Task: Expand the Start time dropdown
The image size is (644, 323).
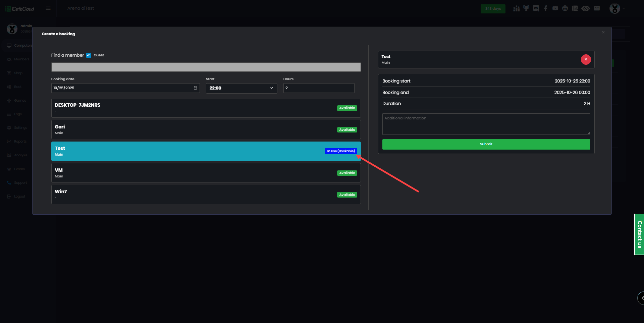Action: [x=241, y=88]
